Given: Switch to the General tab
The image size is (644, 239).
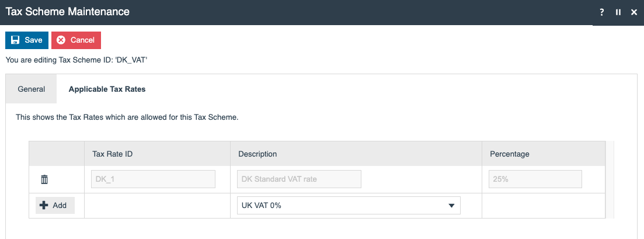Looking at the screenshot, I should (31, 89).
